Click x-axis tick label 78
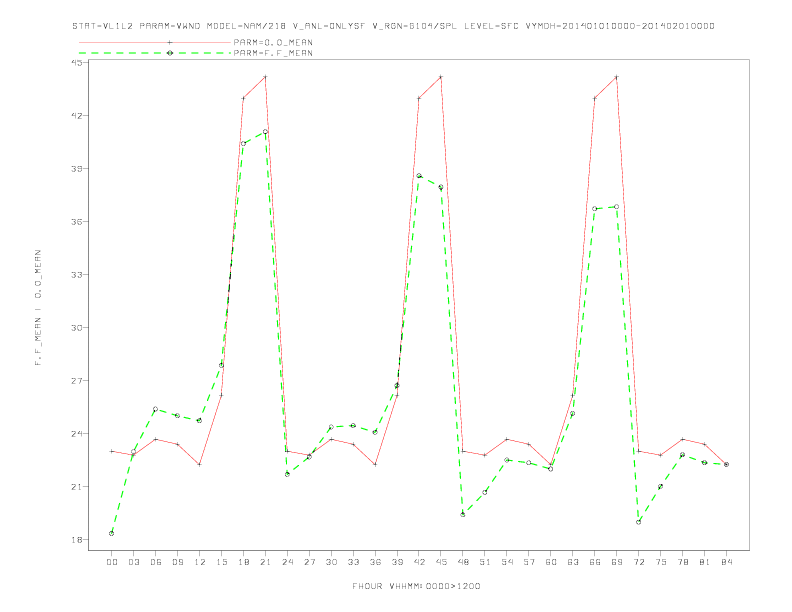 tap(683, 562)
